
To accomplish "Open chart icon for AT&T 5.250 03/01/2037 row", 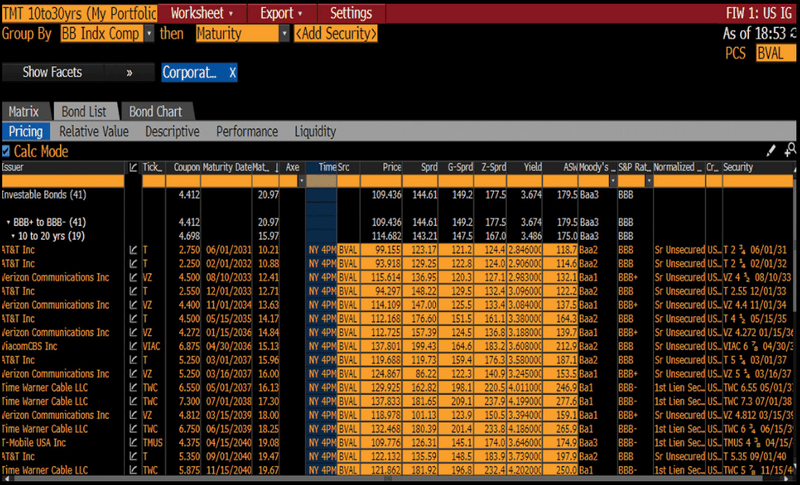I will (x=133, y=360).
